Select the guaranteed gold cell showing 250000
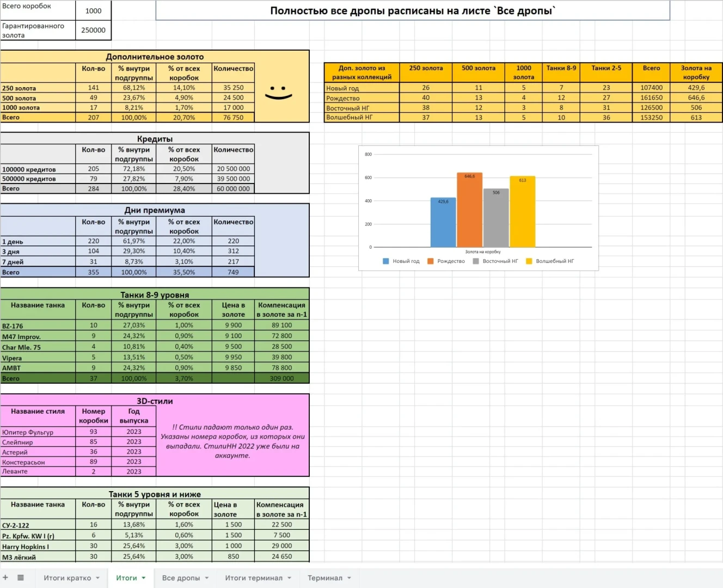 (93, 30)
